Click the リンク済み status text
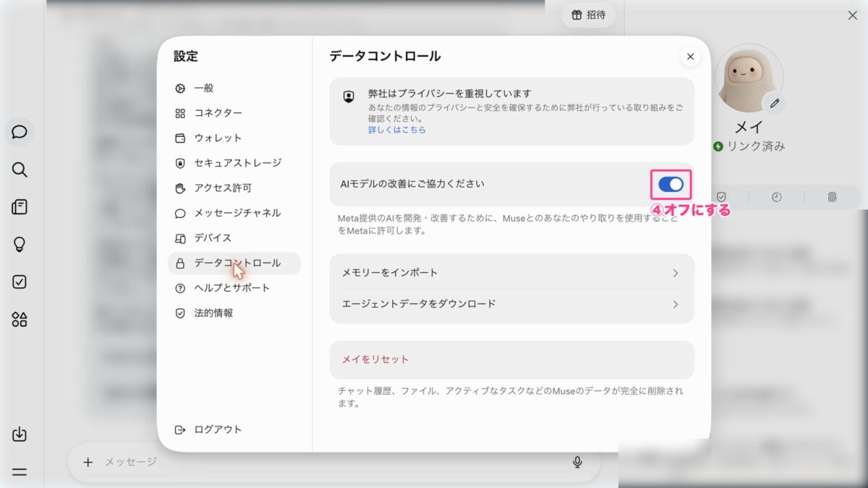Screen dimensions: 868x488 point(757,146)
